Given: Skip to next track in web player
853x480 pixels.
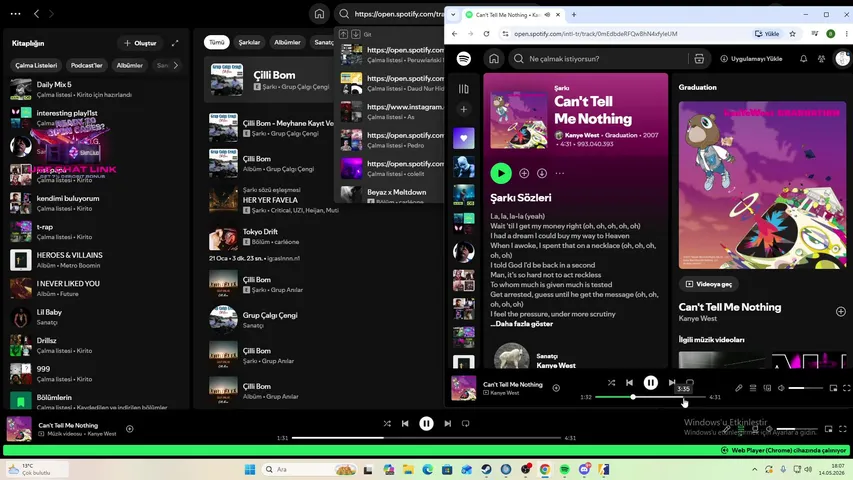Looking at the screenshot, I should click(x=672, y=383).
